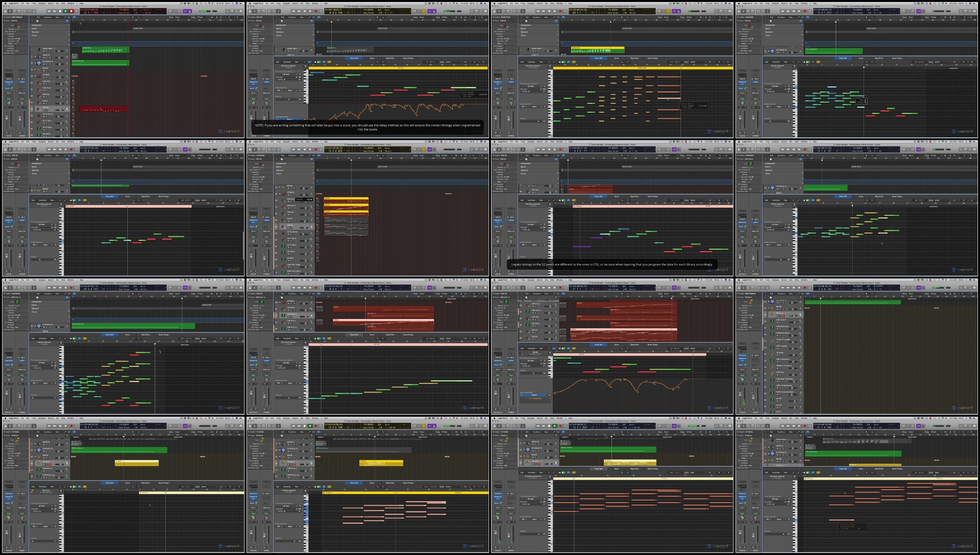The height and width of the screenshot is (555, 980).
Task: Expand IMPACTS track stack in top-left frame
Action: (x=35, y=57)
